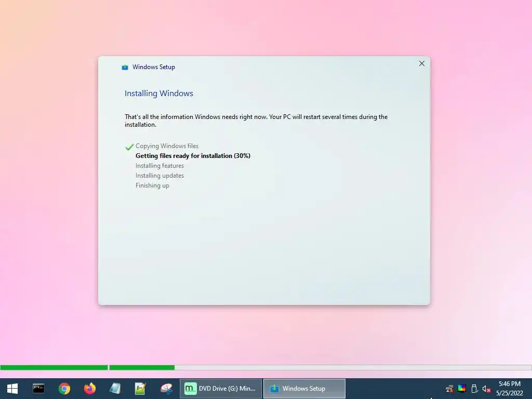532x399 pixels.
Task: Click the 'Copying Windows files' step text
Action: [167, 146]
